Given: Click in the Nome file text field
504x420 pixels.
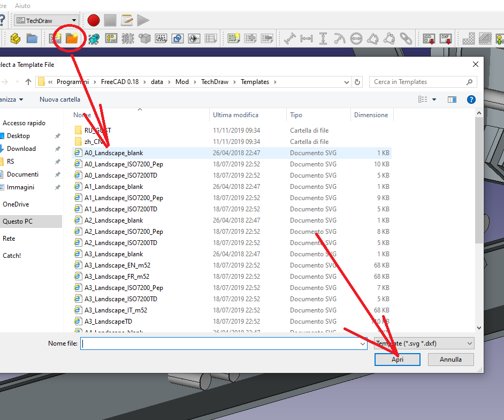Looking at the screenshot, I should pos(220,344).
